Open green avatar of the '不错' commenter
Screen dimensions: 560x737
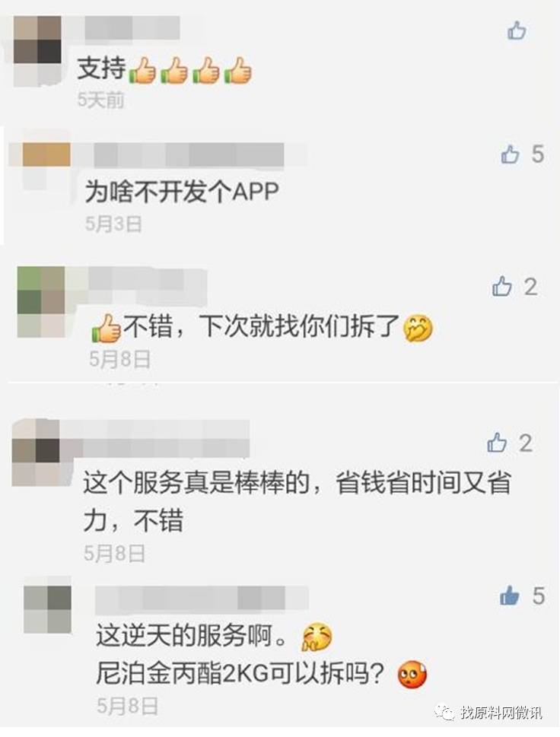click(x=41, y=302)
